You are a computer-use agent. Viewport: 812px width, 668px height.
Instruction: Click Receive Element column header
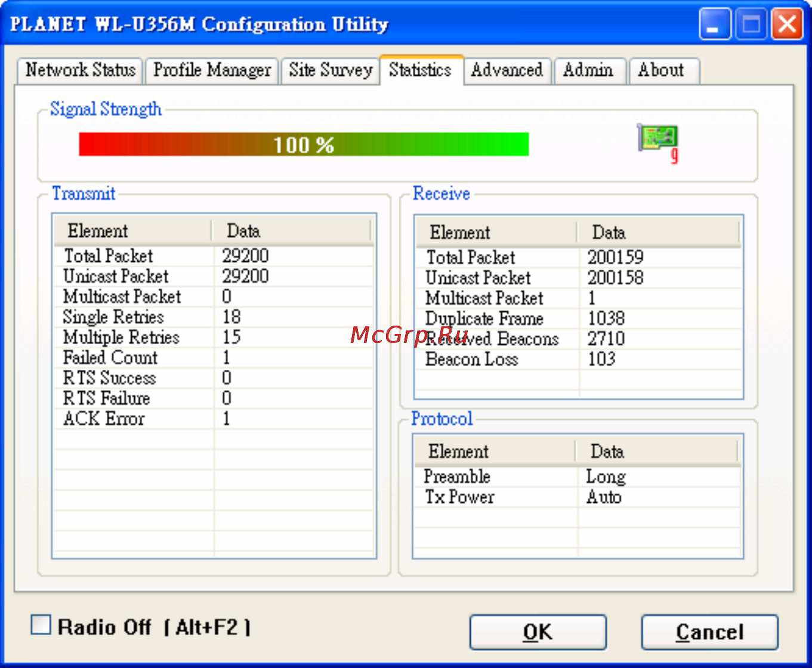click(x=496, y=233)
